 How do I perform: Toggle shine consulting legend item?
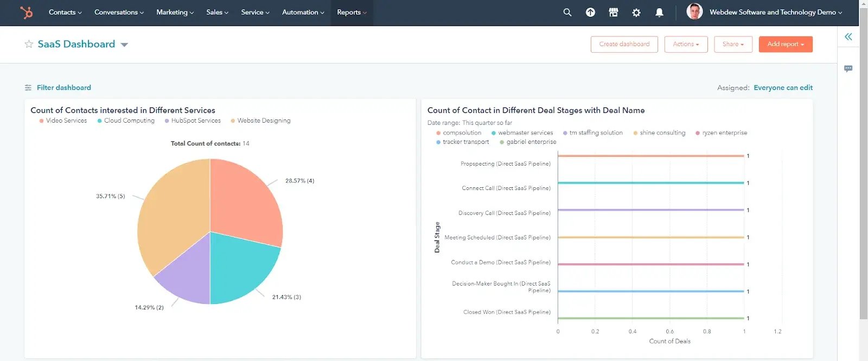[659, 132]
